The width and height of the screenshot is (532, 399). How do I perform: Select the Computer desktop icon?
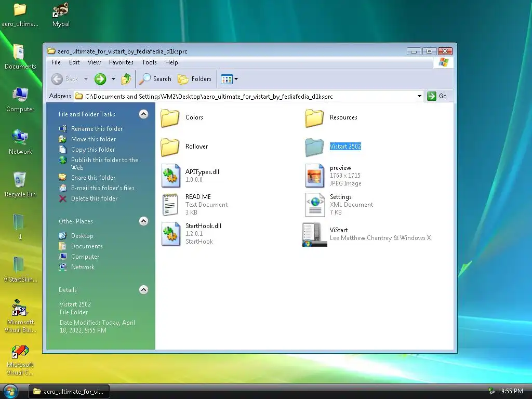(x=20, y=100)
